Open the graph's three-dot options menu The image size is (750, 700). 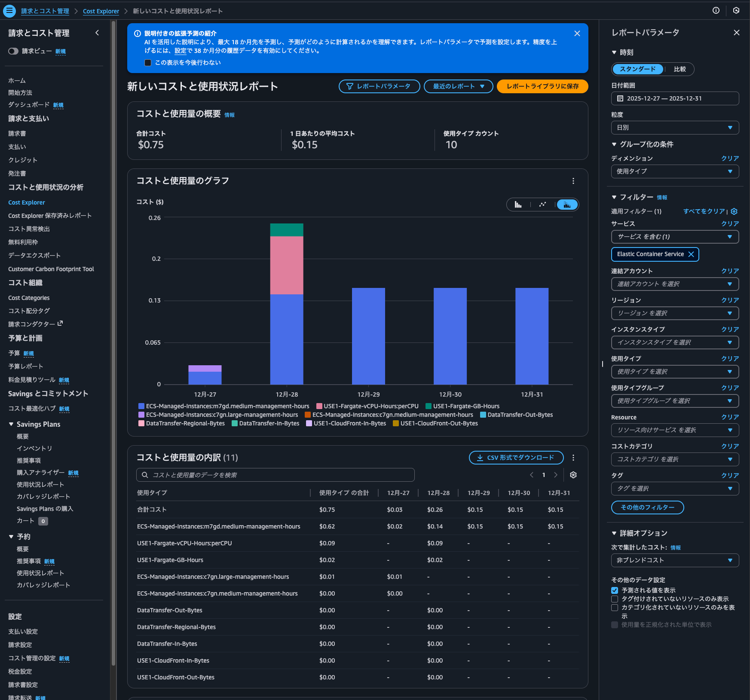point(573,181)
